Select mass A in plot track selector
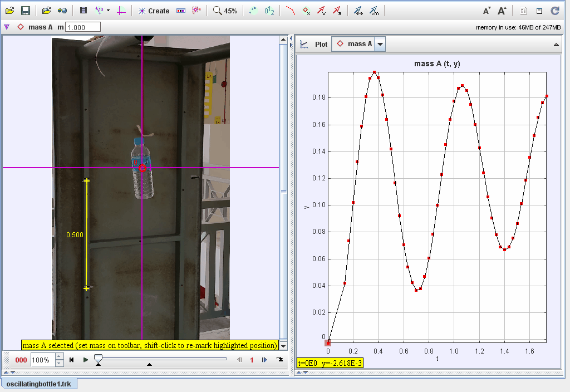 pos(355,44)
